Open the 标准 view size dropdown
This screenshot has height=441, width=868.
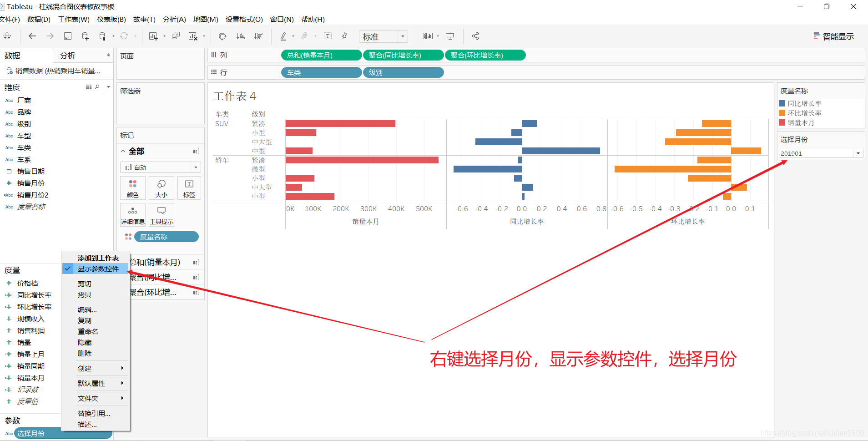[x=402, y=36]
